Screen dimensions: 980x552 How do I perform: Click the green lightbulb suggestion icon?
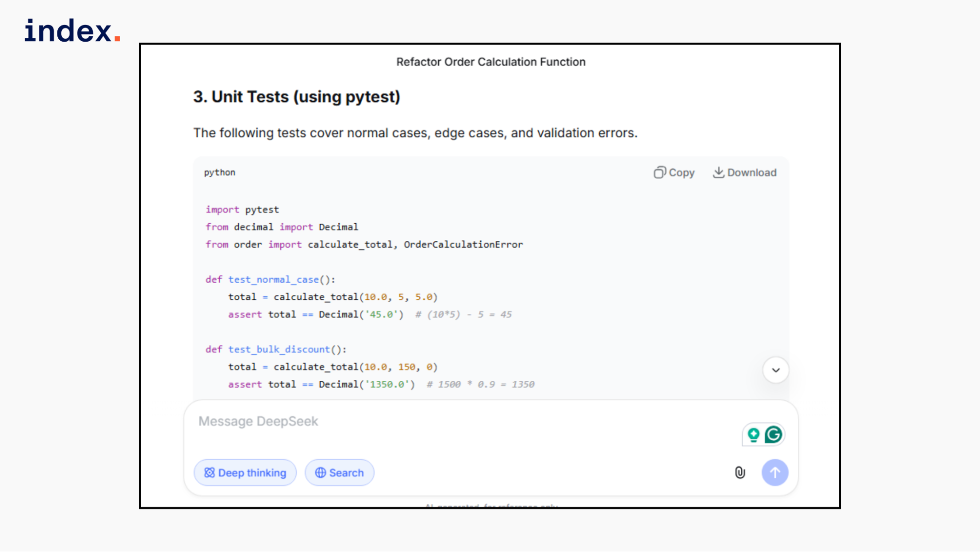[x=754, y=435]
